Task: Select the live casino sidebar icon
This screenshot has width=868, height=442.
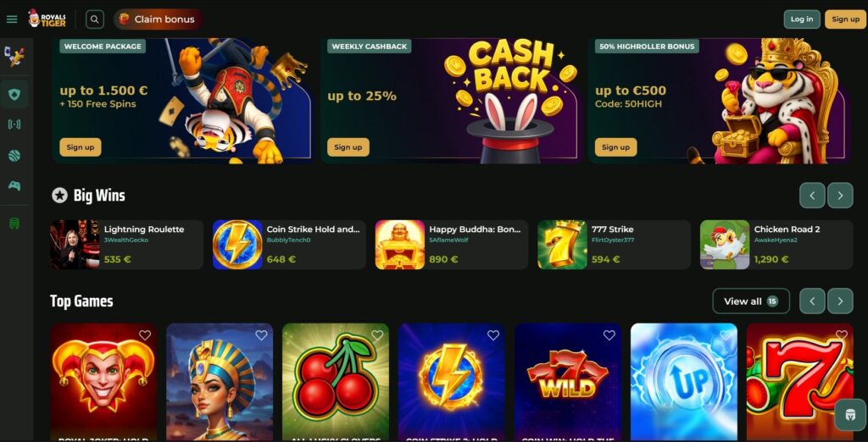Action: [x=14, y=124]
